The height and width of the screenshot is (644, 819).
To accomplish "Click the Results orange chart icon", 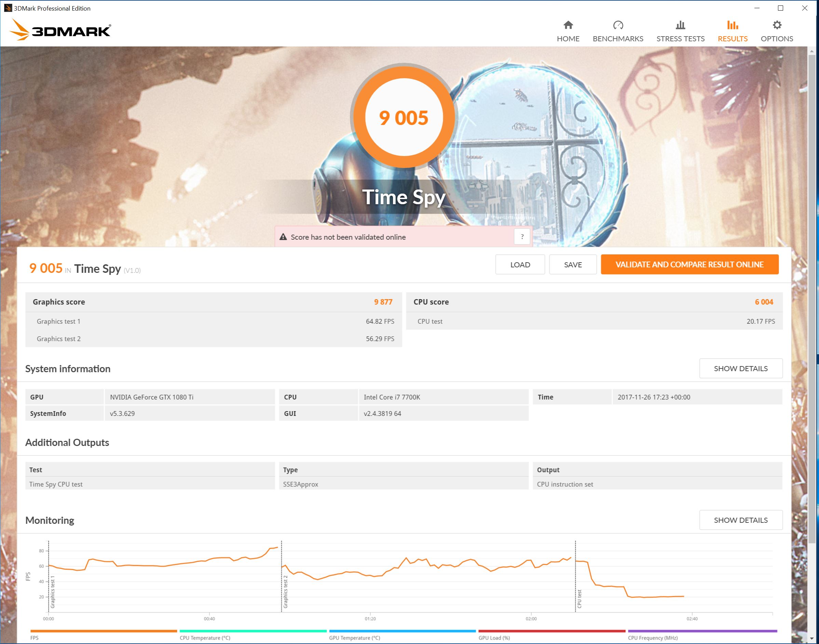I will click(x=732, y=25).
